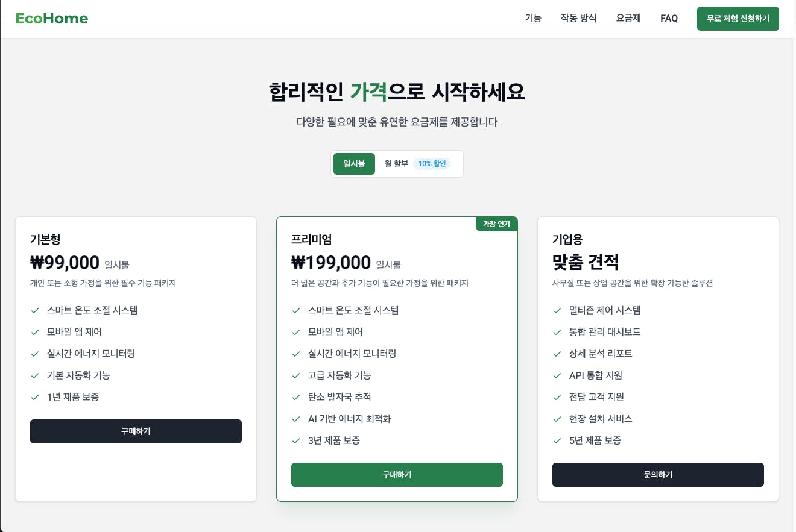Image resolution: width=796 pixels, height=532 pixels.
Task: Switch to 월 할부 payment option
Action: (396, 164)
